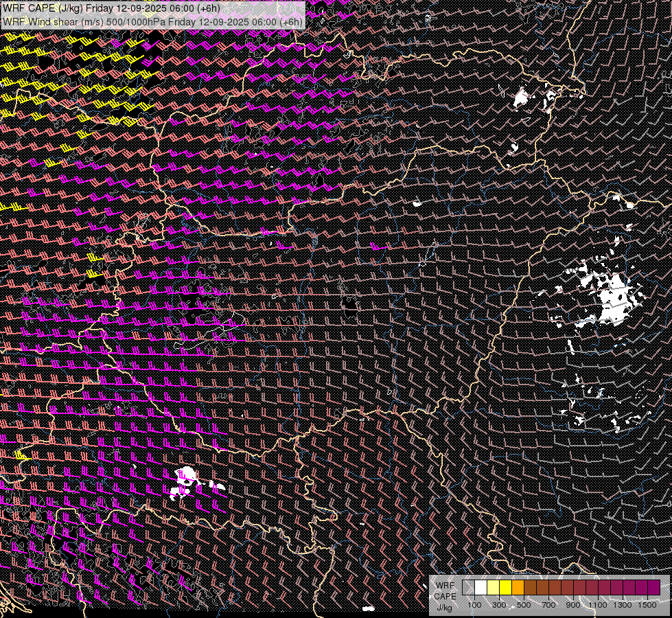672x618 pixels.
Task: Click the 1300 legend tick label
Action: 623,605
